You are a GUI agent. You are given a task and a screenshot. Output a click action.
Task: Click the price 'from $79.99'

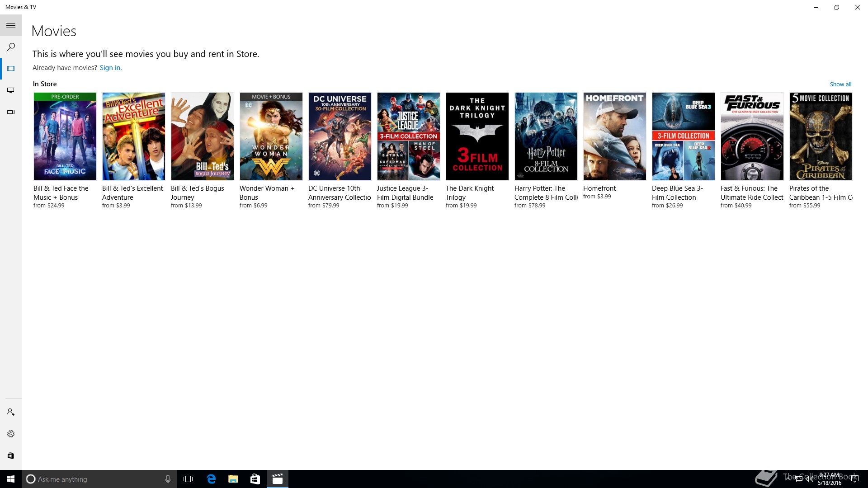(x=324, y=206)
